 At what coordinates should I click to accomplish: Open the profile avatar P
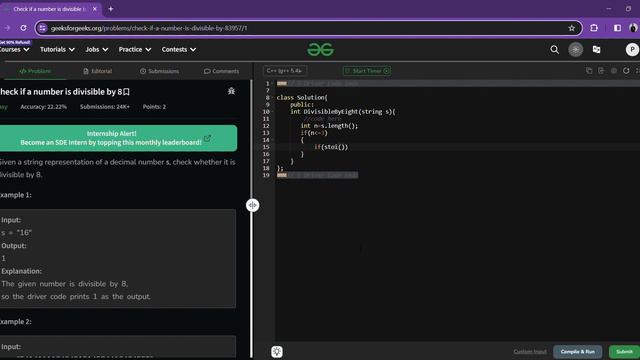click(632, 50)
